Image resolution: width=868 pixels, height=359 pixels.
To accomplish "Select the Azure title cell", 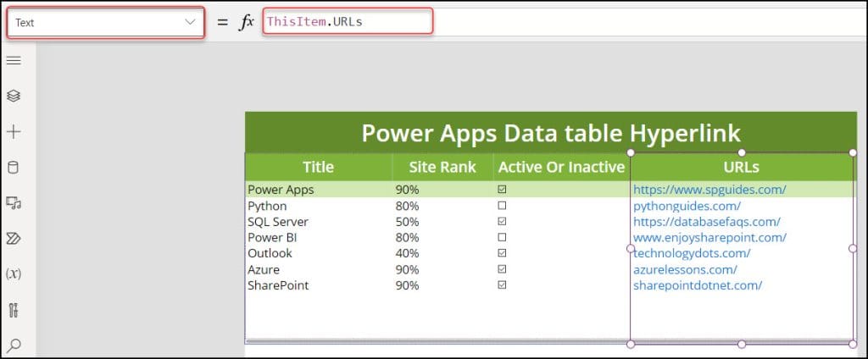I will click(264, 270).
